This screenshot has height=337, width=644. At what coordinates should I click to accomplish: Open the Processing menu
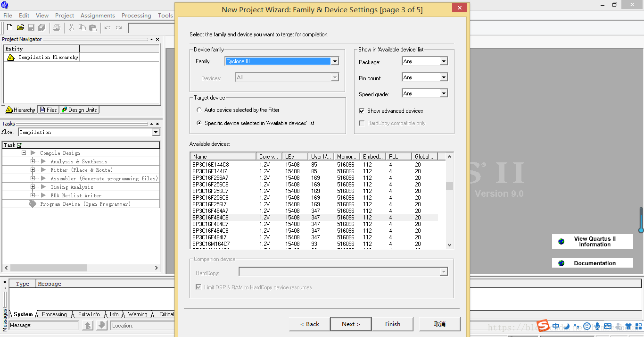point(136,16)
